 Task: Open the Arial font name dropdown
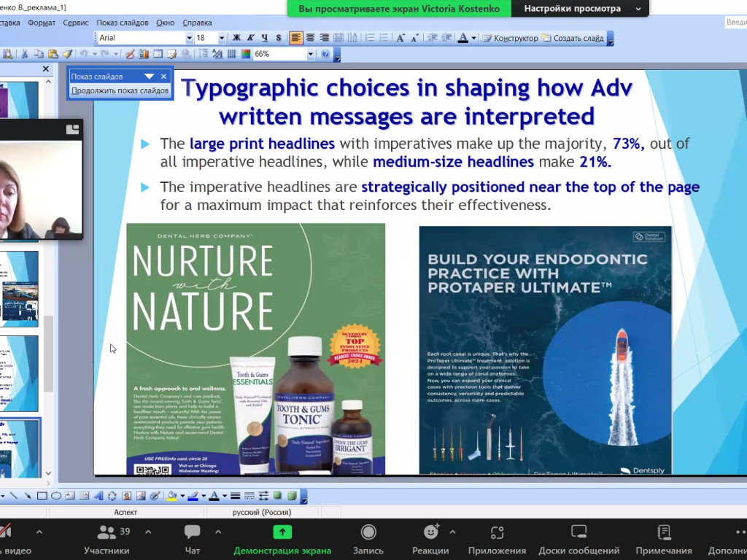click(189, 38)
